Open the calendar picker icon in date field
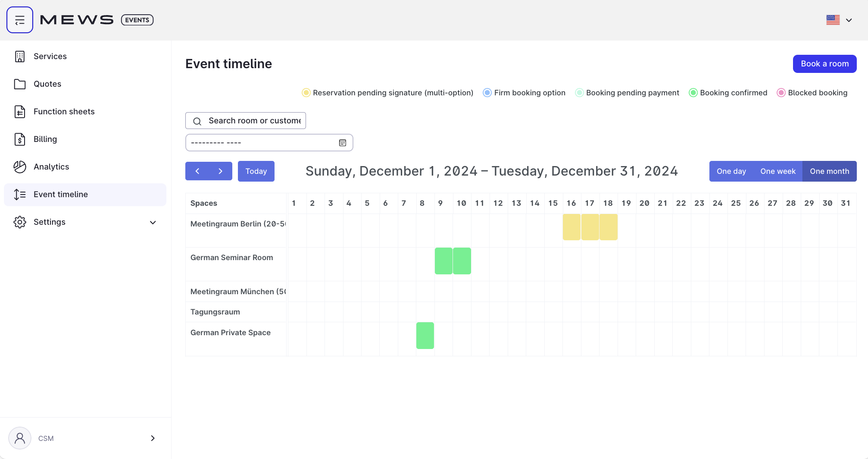Screen dimensions: 868x459 coord(343,142)
